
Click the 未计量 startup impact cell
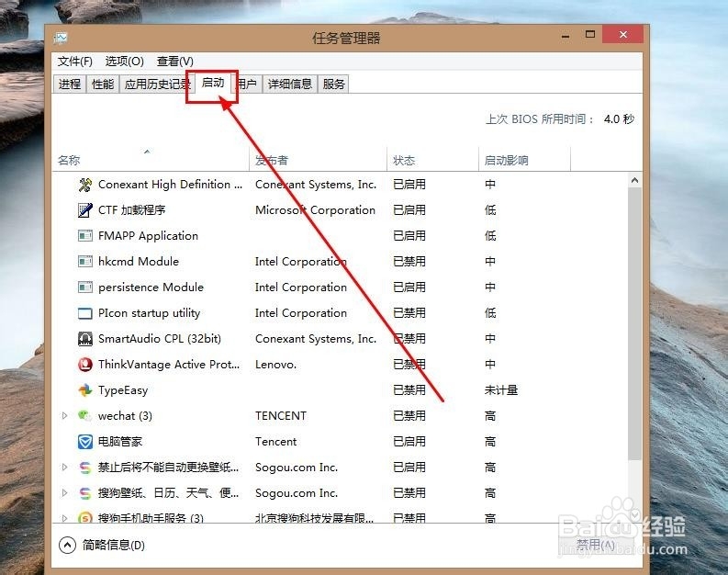tap(501, 390)
